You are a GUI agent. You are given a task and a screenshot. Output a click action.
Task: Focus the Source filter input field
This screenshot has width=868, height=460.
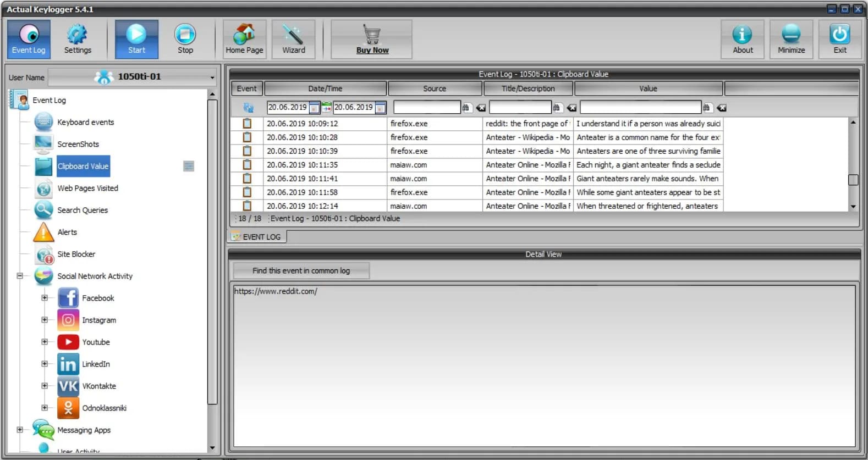427,107
